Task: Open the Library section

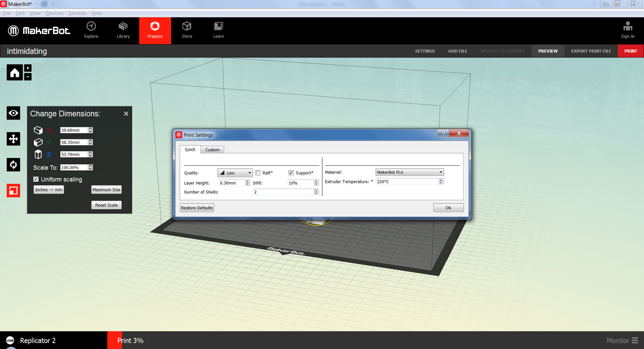Action: (x=123, y=30)
